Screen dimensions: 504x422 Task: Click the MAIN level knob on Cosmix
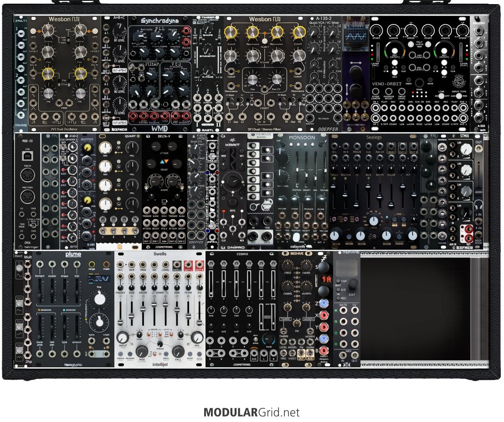coord(268,339)
